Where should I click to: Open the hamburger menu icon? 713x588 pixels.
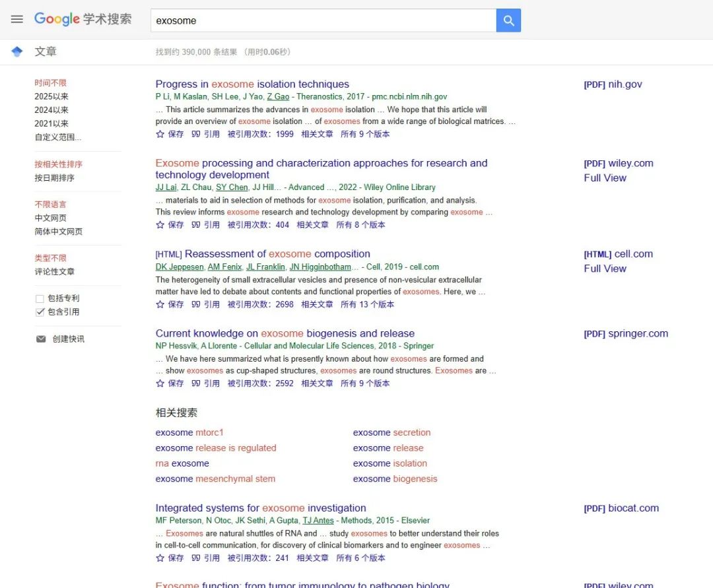17,19
